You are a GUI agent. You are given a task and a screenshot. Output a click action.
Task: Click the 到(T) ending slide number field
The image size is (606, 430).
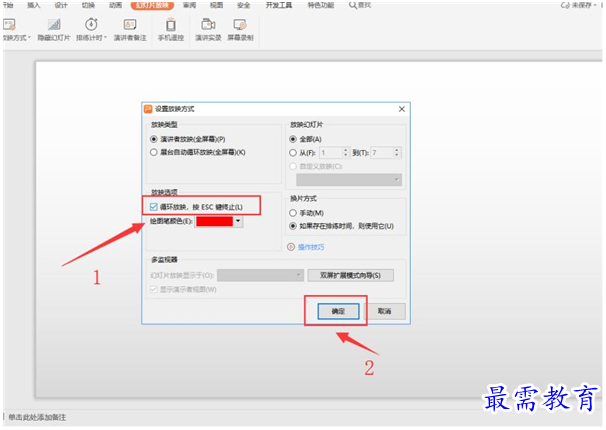382,153
